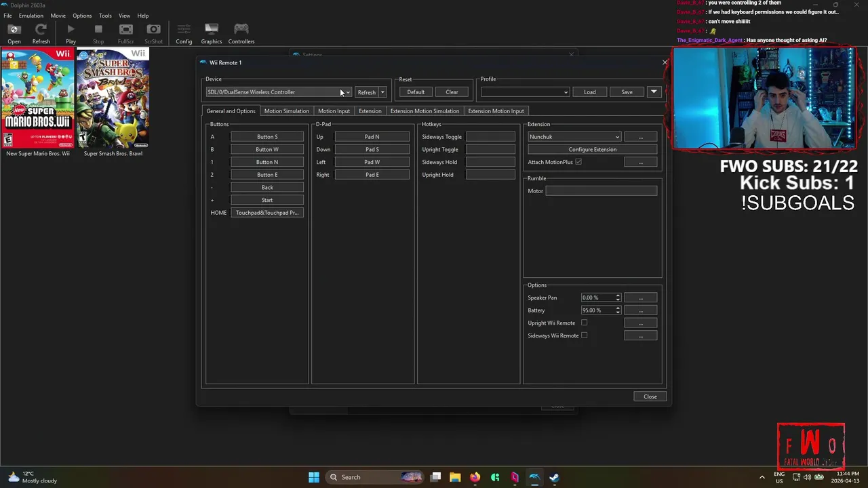Click the Sideways Toggle hotkey field
The image size is (868, 488).
(490, 137)
